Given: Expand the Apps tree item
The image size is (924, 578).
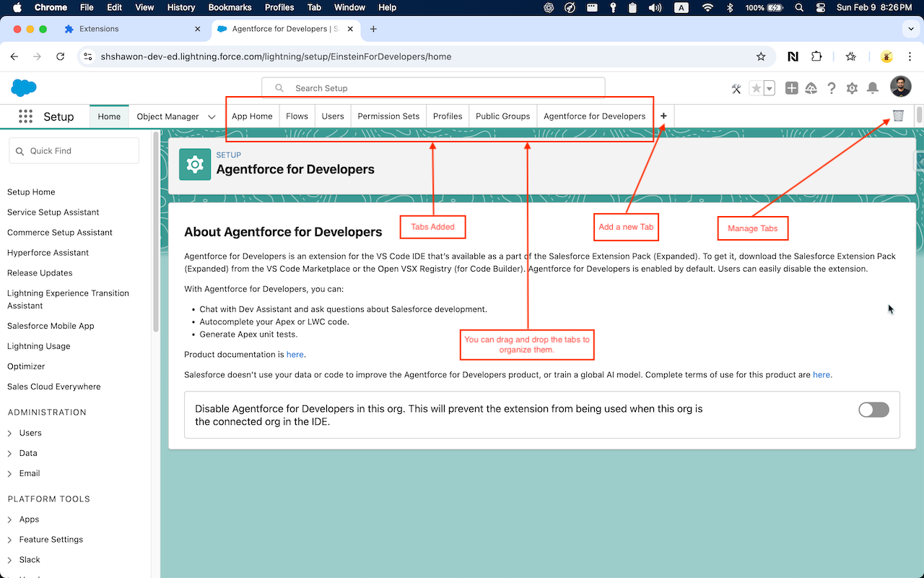Looking at the screenshot, I should pyautogui.click(x=10, y=519).
